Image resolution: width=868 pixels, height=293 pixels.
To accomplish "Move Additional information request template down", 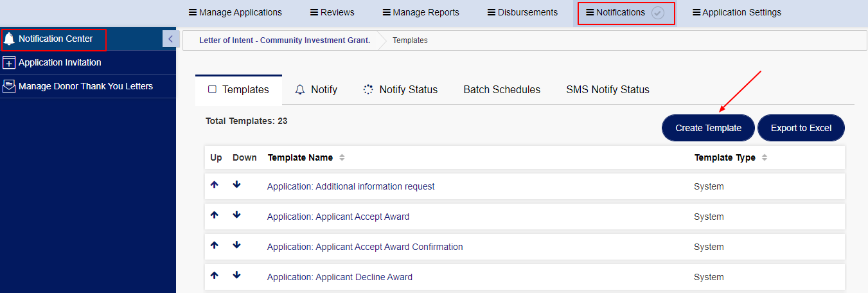I will pos(236,184).
